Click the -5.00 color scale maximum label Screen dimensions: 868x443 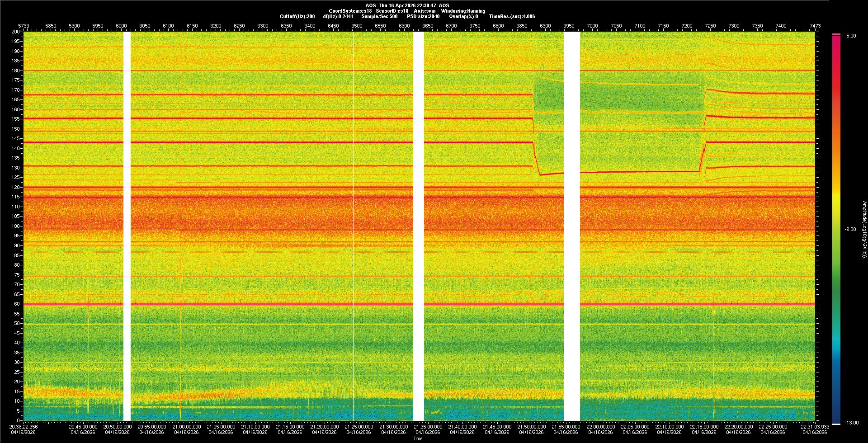pos(850,36)
